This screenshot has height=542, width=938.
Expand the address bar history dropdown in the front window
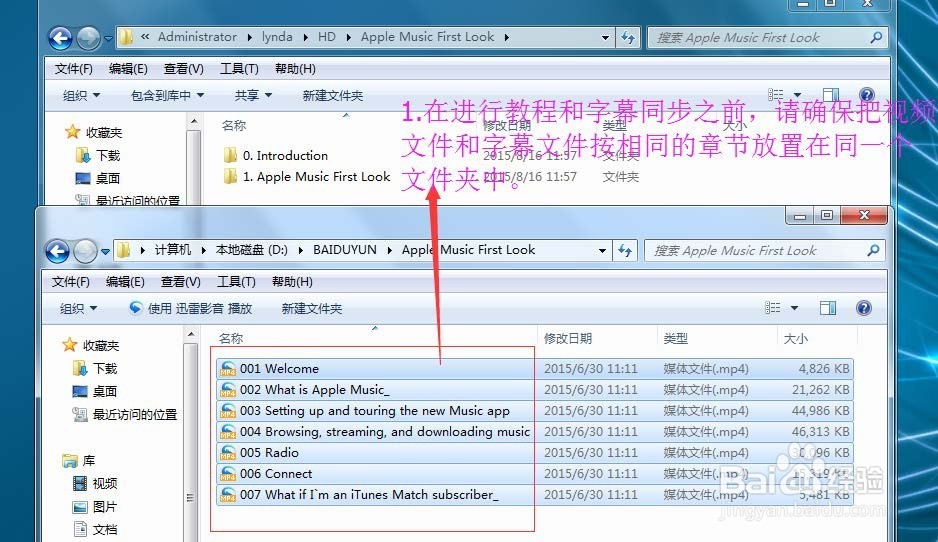602,251
